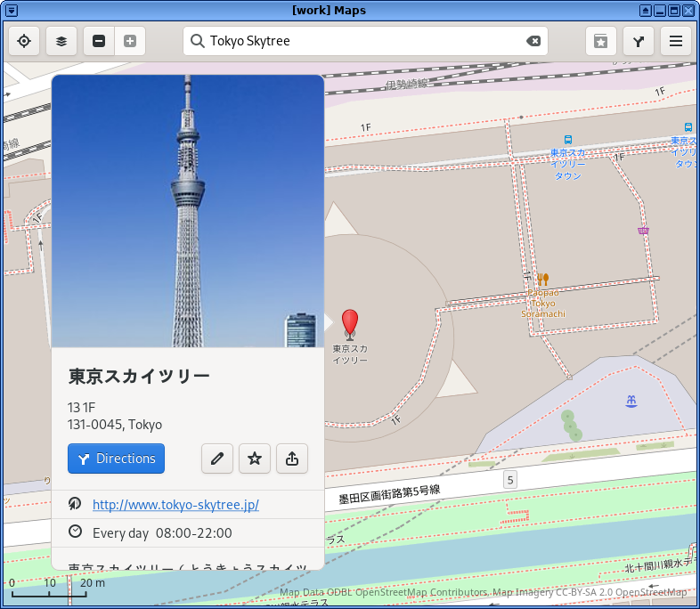Click the purple shopping basket map icon
Screen dimensions: 700x609
tap(643, 231)
